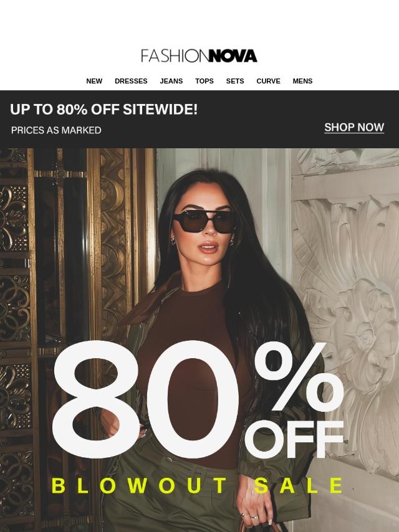
Task: Visit the MENS section
Action: click(x=302, y=81)
